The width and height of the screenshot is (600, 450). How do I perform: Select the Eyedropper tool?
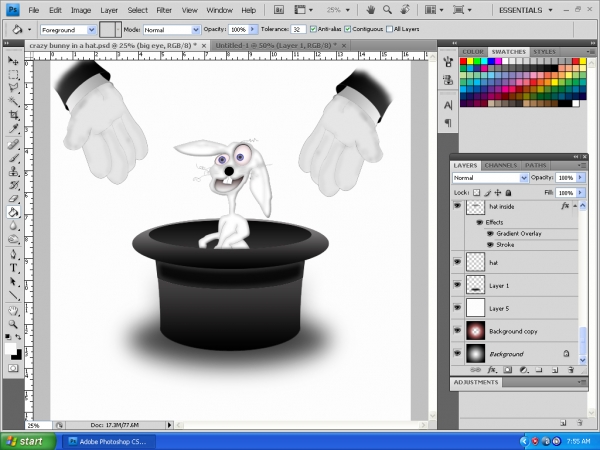[13, 129]
